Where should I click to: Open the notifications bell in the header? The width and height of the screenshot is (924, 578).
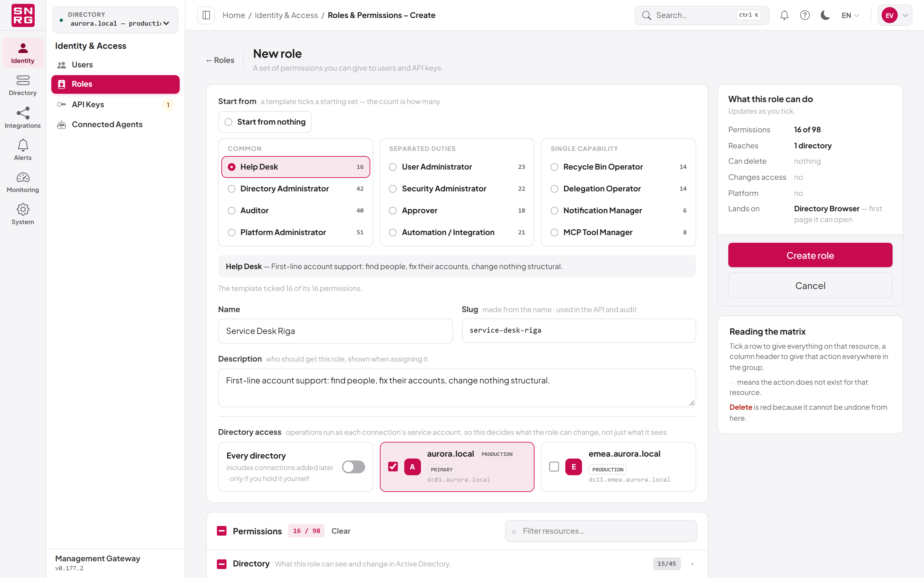784,15
